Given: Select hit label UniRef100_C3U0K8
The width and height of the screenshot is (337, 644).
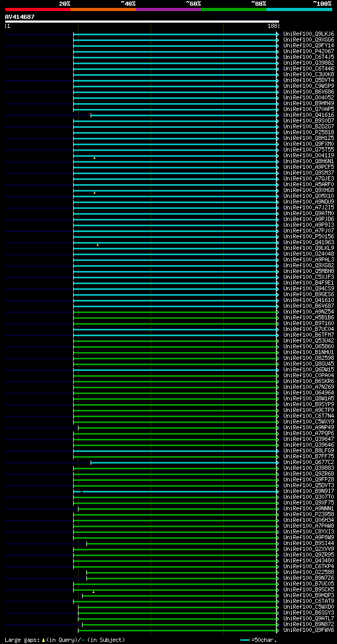Looking at the screenshot, I should (309, 75).
